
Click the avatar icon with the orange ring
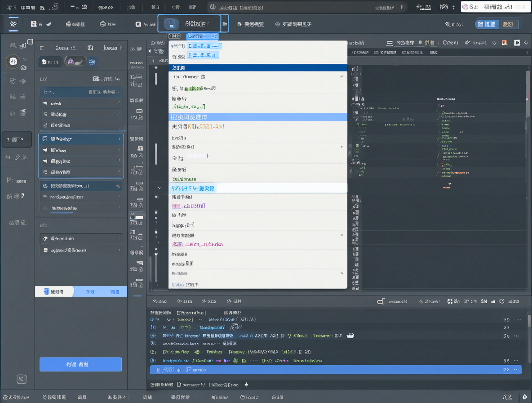click(x=13, y=62)
